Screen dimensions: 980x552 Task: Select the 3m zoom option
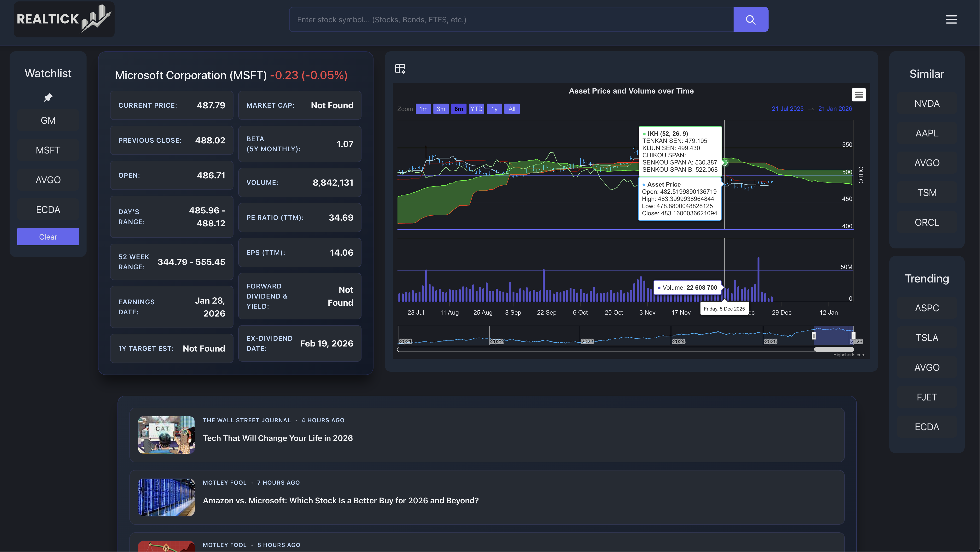tap(441, 109)
